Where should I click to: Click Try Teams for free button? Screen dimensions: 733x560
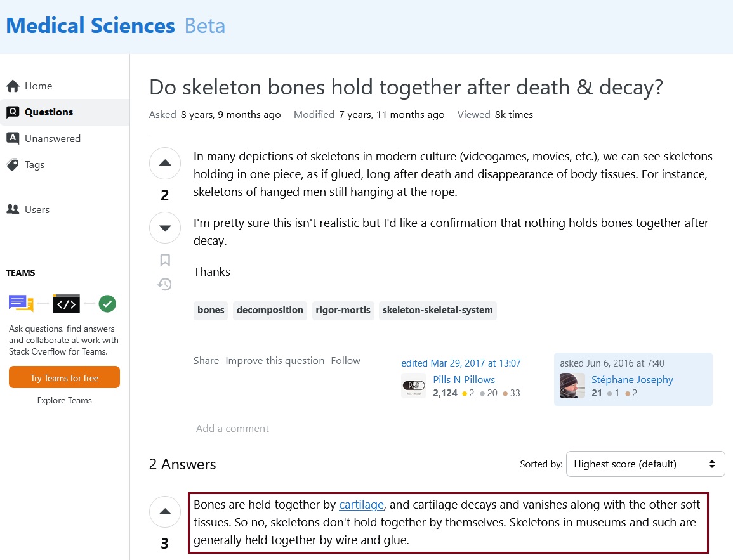(x=64, y=378)
